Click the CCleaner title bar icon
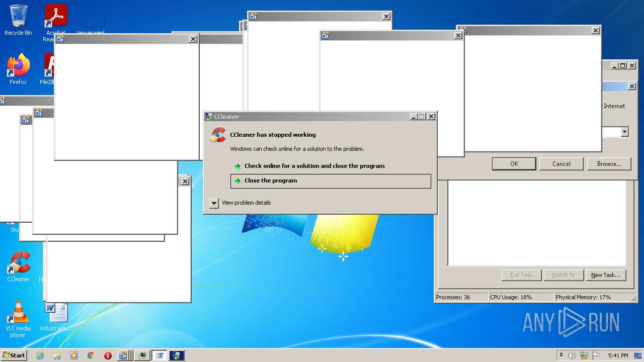The width and height of the screenshot is (644, 362). 208,117
